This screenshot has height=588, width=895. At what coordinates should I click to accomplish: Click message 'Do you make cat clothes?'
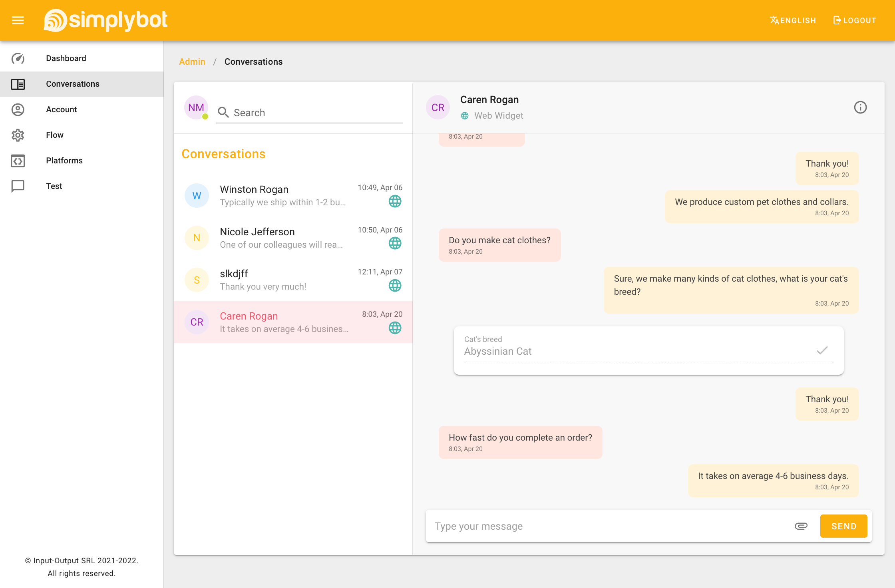click(x=499, y=245)
